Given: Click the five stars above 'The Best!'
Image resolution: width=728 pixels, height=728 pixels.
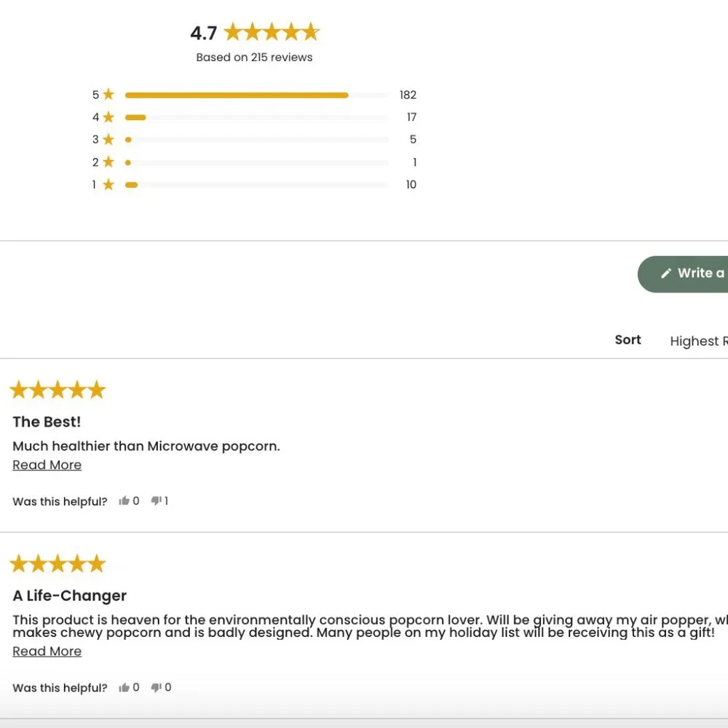Looking at the screenshot, I should pyautogui.click(x=58, y=389).
